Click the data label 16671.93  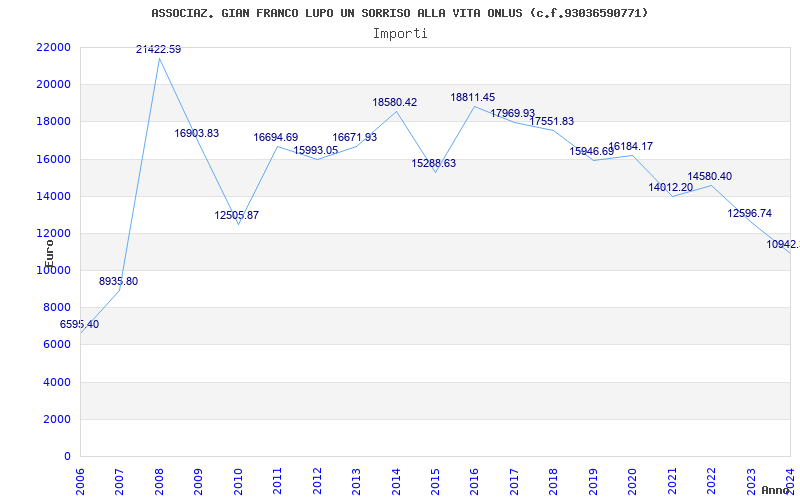355,138
